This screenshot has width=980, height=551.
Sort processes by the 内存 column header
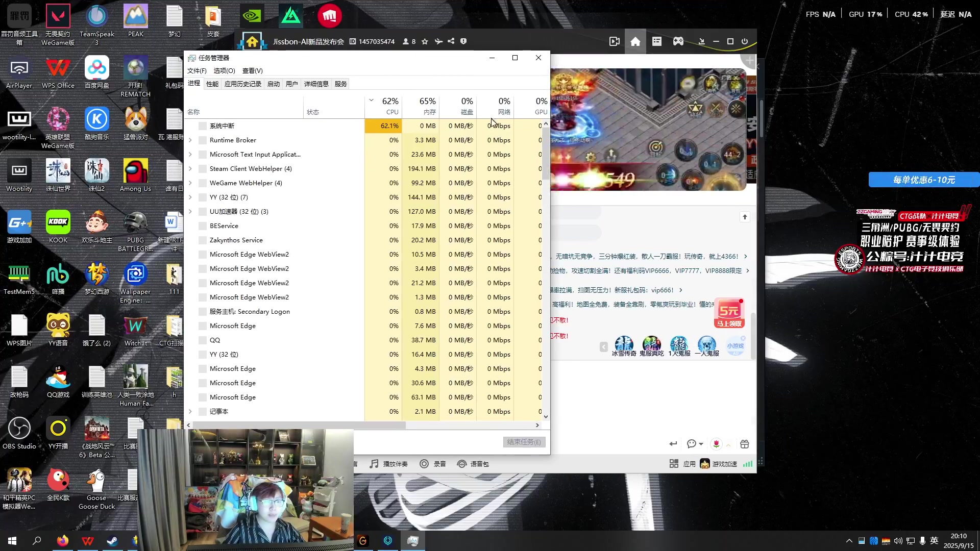click(421, 106)
